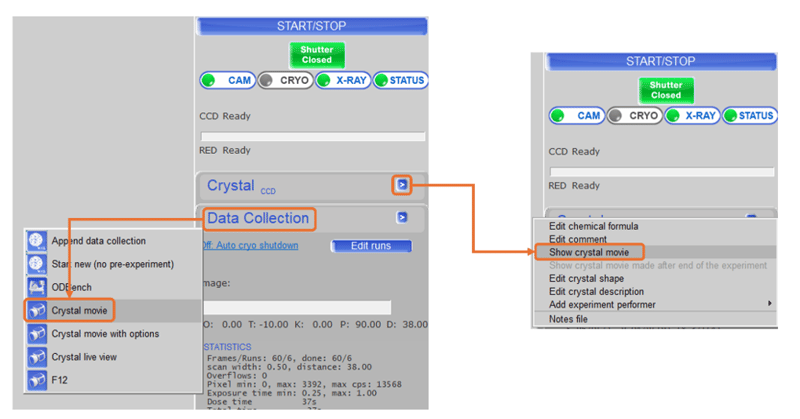Toggle STATUS indicator in left window
This screenshot has width=800, height=419.
click(401, 80)
